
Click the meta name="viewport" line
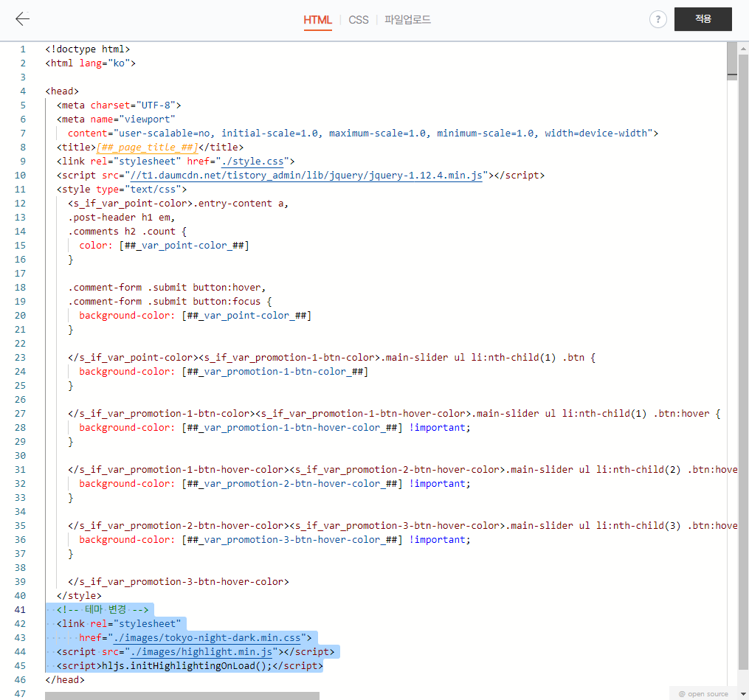(116, 119)
